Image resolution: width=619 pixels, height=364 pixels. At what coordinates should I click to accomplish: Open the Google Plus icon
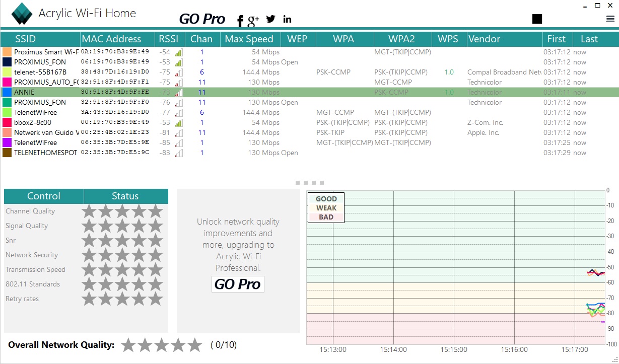pos(253,20)
